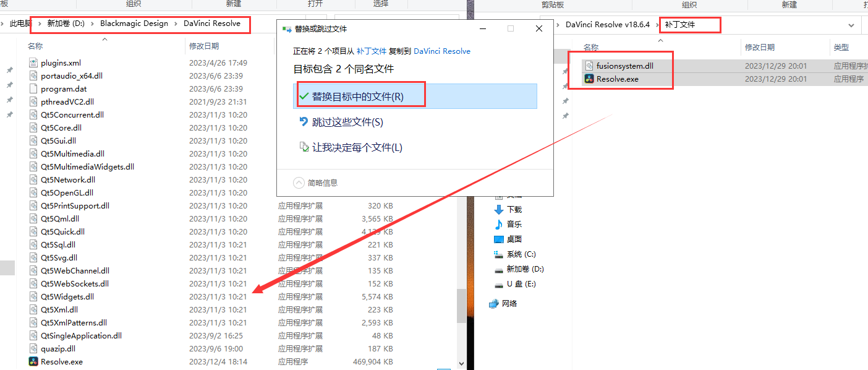This screenshot has width=868, height=370.
Task: Select the Qt5Network.dll file name
Action: coord(67,179)
